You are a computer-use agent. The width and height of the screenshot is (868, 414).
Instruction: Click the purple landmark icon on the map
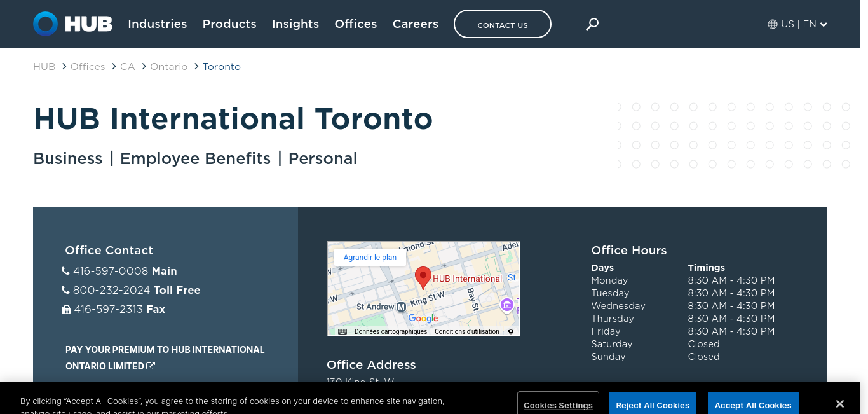click(507, 305)
